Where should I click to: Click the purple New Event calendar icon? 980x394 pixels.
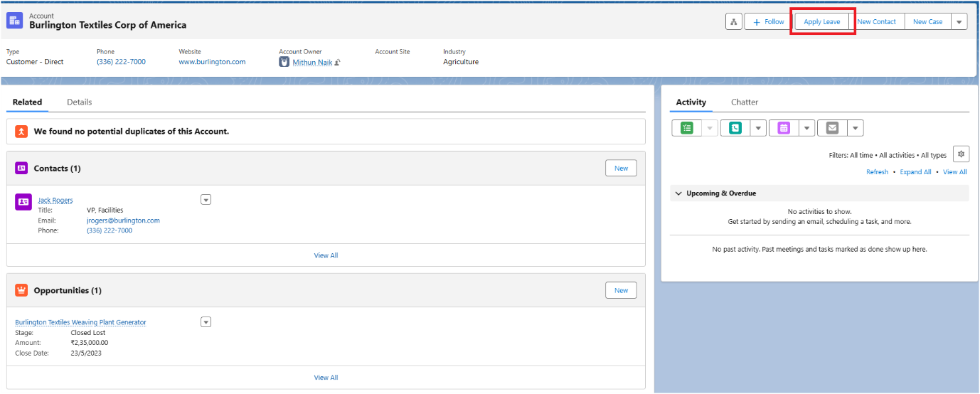[x=784, y=128]
